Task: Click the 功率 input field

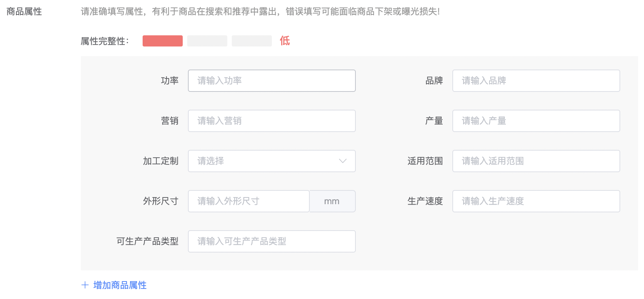Action: click(271, 81)
